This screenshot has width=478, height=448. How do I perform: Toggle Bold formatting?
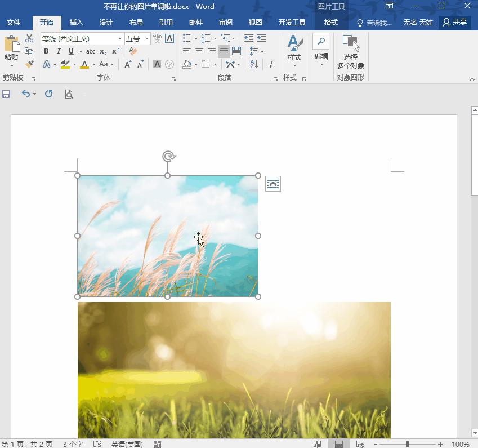[x=46, y=51]
